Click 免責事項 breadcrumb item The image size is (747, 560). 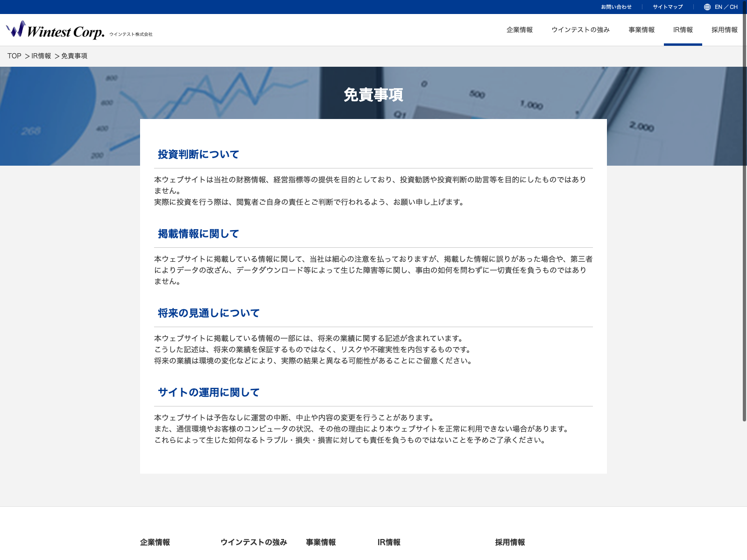[x=74, y=56]
